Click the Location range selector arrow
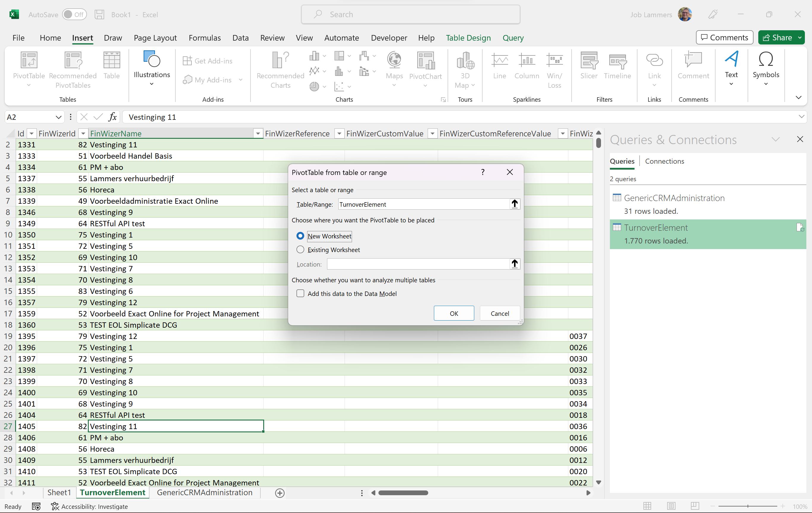 click(x=514, y=264)
